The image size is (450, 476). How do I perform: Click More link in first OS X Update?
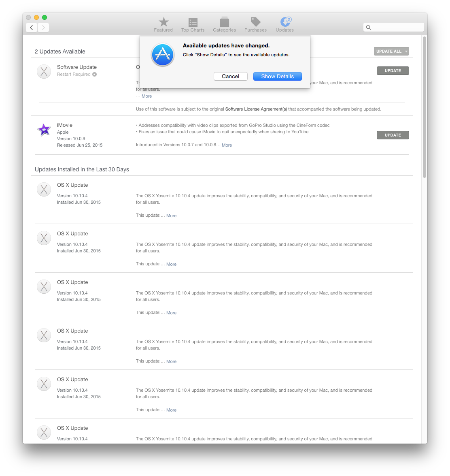[x=171, y=216]
